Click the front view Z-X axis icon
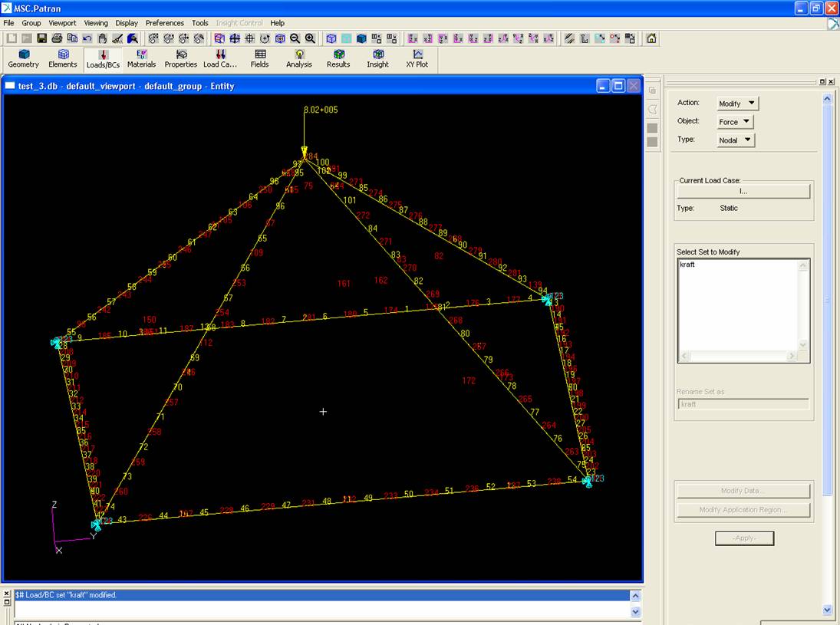This screenshot has height=625, width=840. (413, 38)
